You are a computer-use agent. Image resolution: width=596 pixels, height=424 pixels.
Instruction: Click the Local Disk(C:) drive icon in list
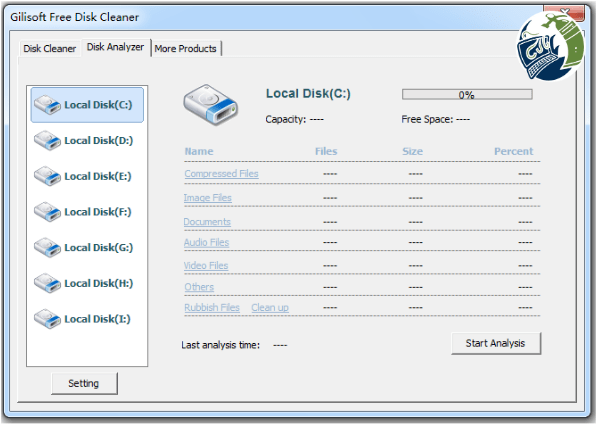47,105
